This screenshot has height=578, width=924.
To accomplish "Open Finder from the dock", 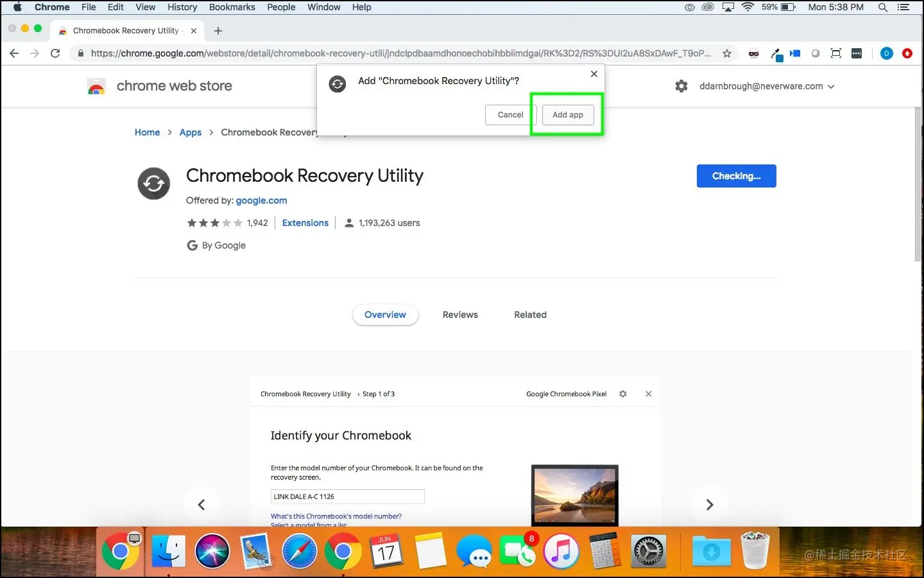I will point(168,552).
